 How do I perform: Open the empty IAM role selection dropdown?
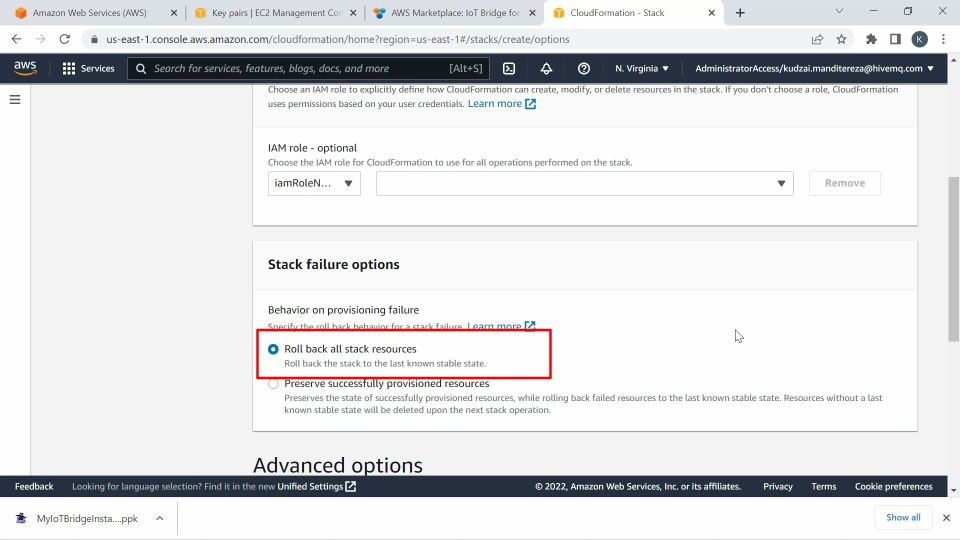click(585, 183)
